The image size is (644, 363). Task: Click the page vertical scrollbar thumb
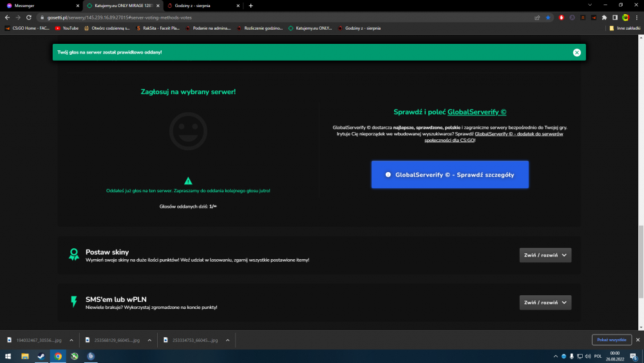point(641,262)
